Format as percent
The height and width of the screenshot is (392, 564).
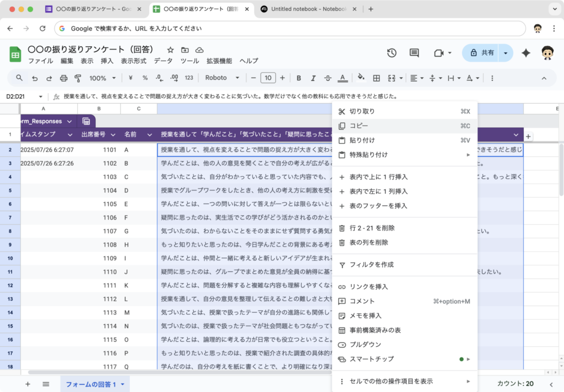[145, 78]
